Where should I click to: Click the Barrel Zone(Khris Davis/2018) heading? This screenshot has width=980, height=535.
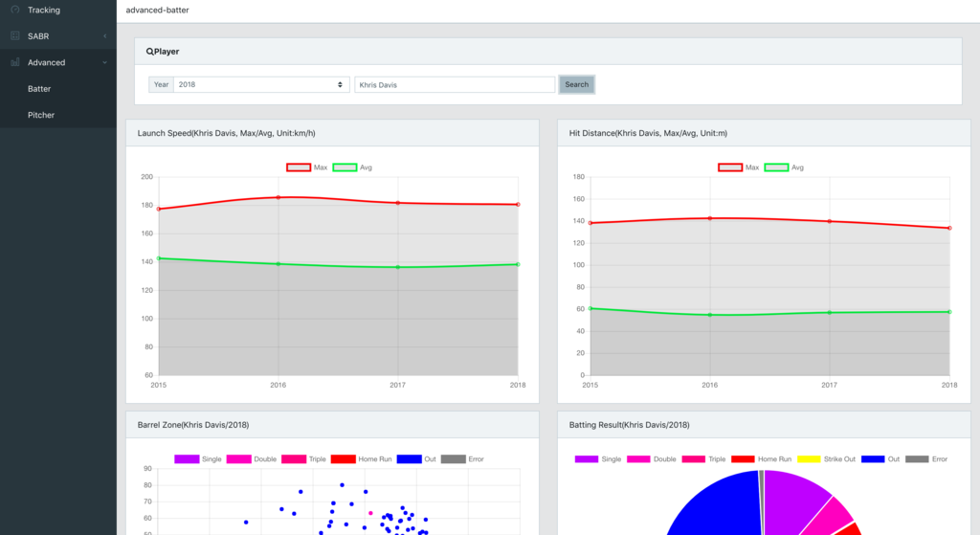coord(193,425)
